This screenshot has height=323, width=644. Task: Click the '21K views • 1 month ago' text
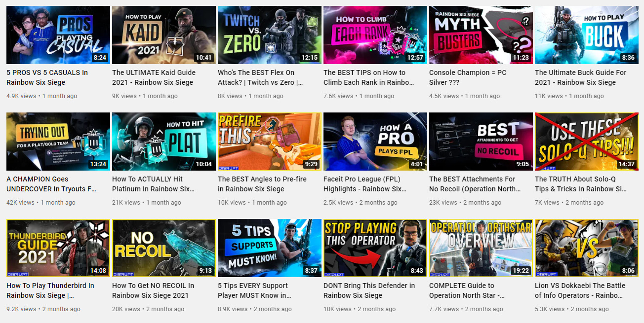click(x=147, y=203)
